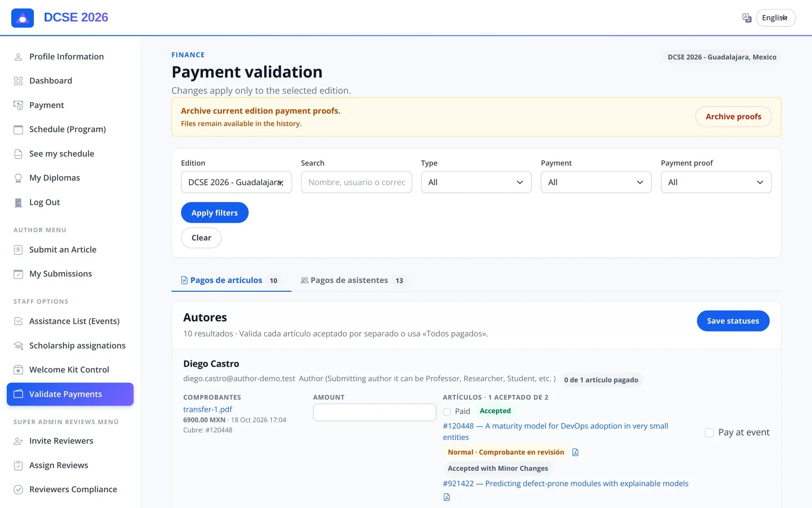Focus the Search name or user field
Image resolution: width=812 pixels, height=508 pixels.
pos(356,182)
